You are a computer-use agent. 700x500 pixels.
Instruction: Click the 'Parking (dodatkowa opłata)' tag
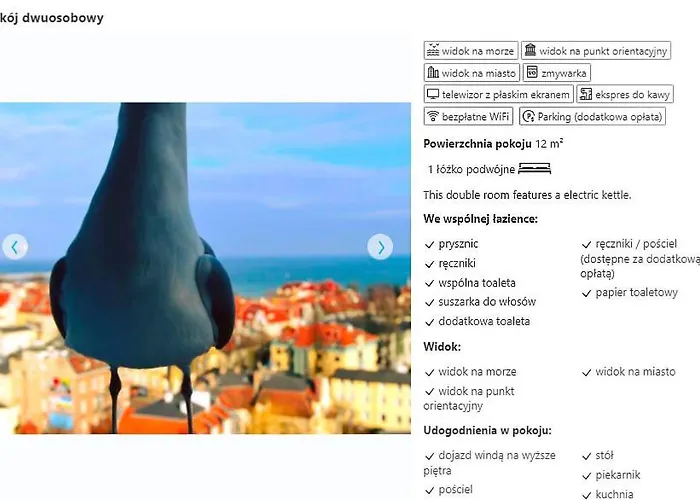(592, 117)
